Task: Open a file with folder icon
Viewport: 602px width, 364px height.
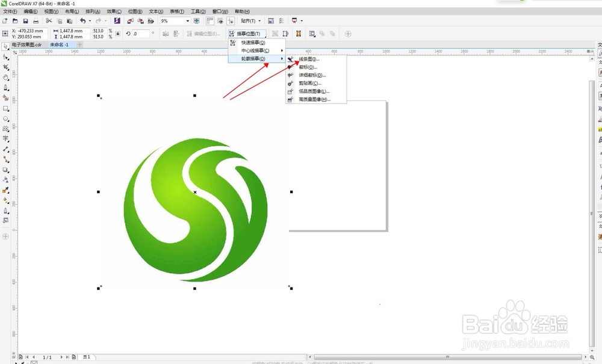Action: (16, 20)
